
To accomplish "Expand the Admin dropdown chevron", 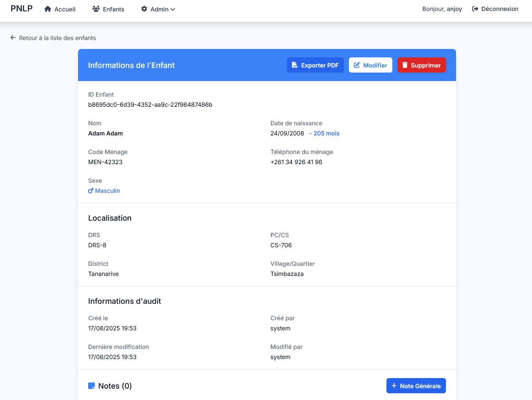I will 173,9.
